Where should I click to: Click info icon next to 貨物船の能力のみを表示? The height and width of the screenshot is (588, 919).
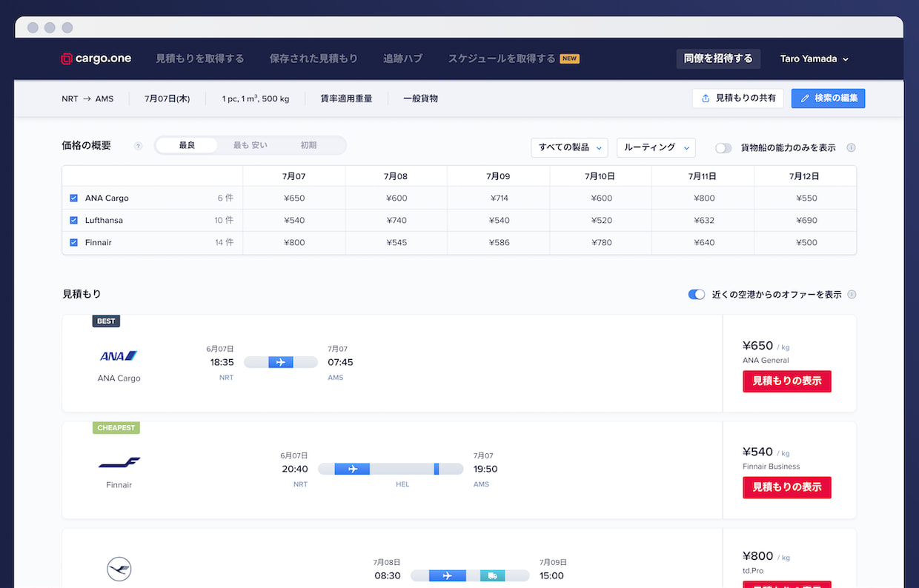pos(851,147)
